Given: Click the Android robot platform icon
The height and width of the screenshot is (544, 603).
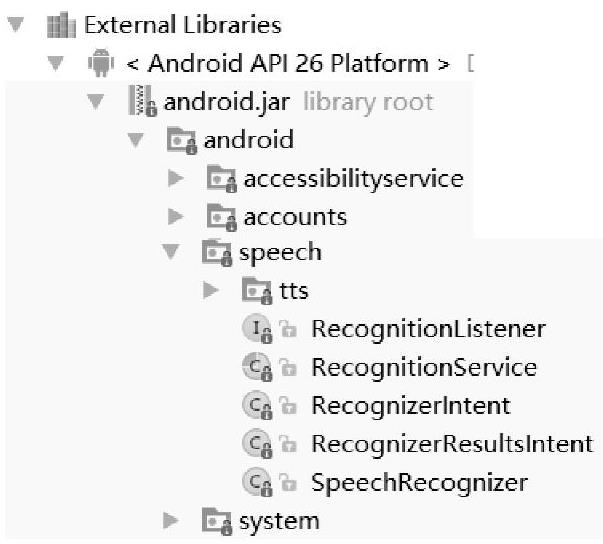Looking at the screenshot, I should tap(100, 64).
